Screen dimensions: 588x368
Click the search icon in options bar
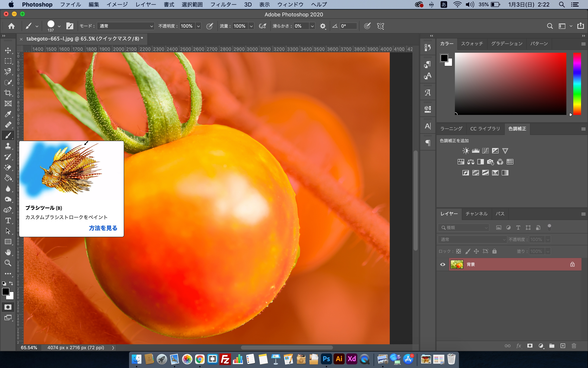(x=550, y=26)
